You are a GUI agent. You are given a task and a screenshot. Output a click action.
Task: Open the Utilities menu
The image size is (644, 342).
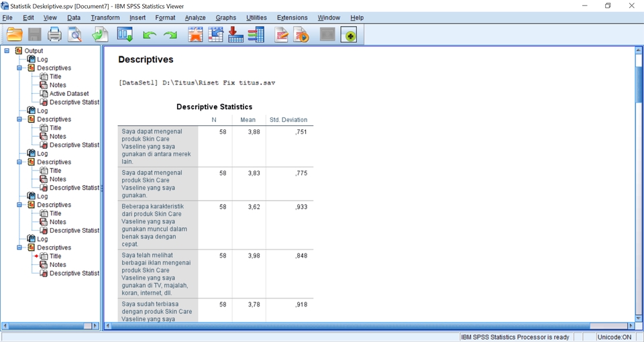pos(257,17)
